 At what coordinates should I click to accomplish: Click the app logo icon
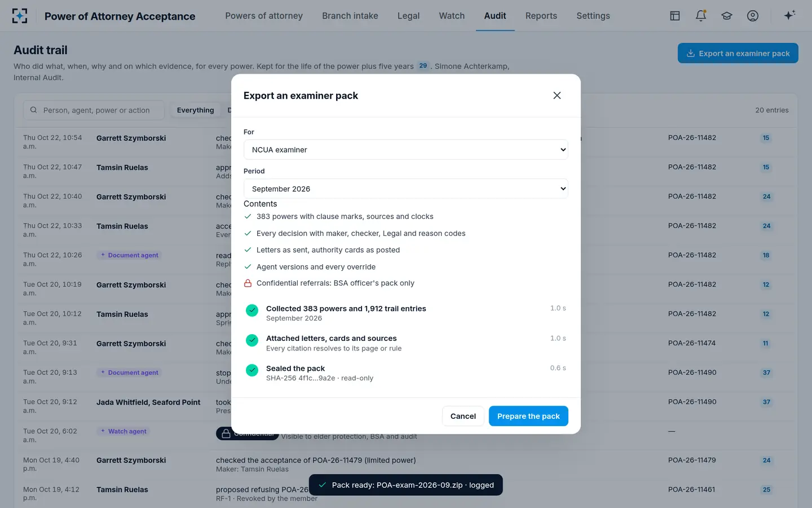pos(20,16)
